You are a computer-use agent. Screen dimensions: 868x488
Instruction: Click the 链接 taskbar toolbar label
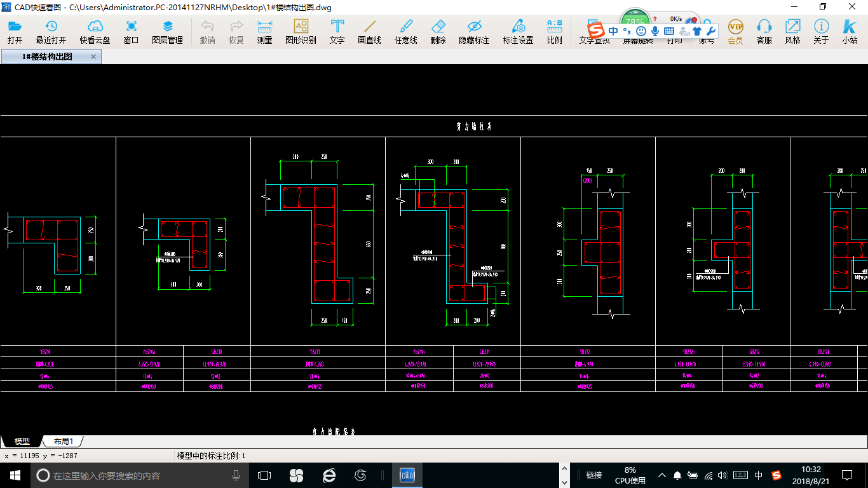(594, 475)
